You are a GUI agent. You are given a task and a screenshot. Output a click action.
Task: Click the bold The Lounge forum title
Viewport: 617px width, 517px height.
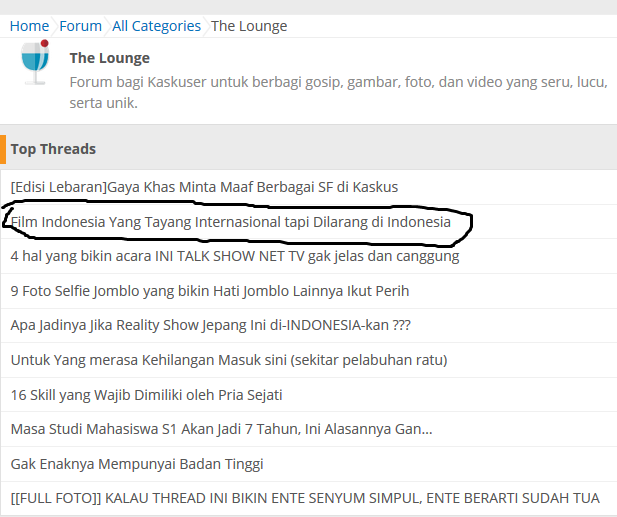point(109,58)
